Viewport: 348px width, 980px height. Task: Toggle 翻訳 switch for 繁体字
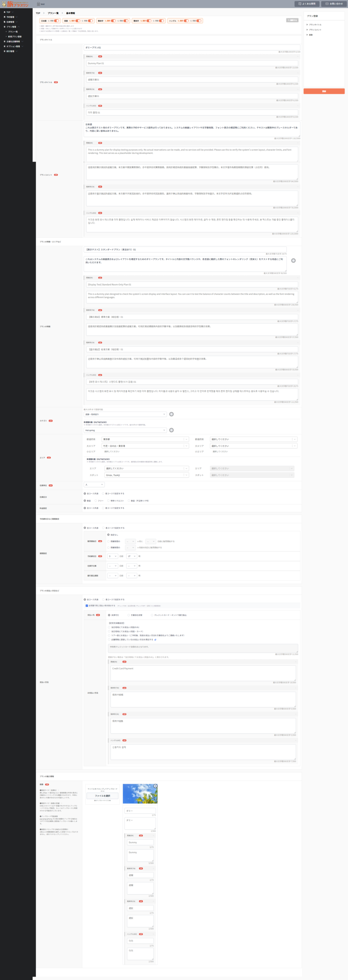click(x=113, y=21)
